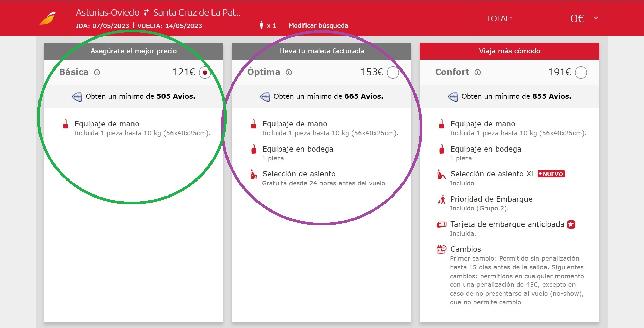Image resolution: width=644 pixels, height=328 pixels.
Task: Expand the TOTAL price chevron
Action: (x=596, y=18)
